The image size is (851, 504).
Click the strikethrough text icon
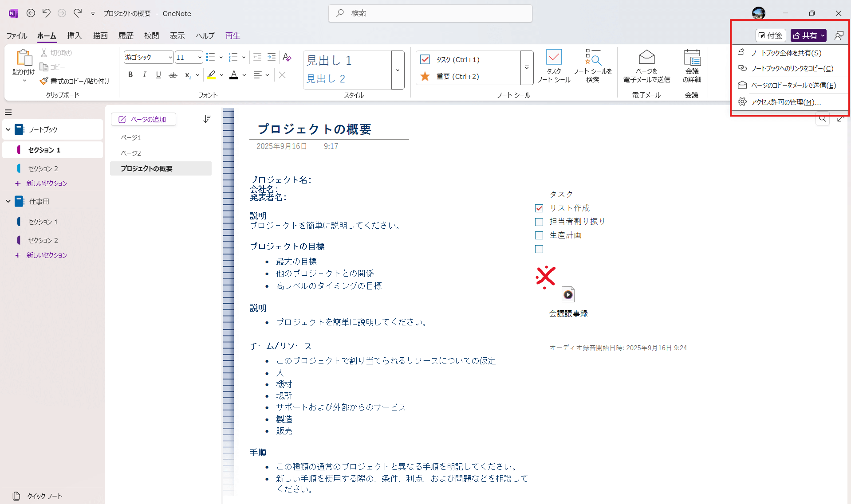pos(173,75)
